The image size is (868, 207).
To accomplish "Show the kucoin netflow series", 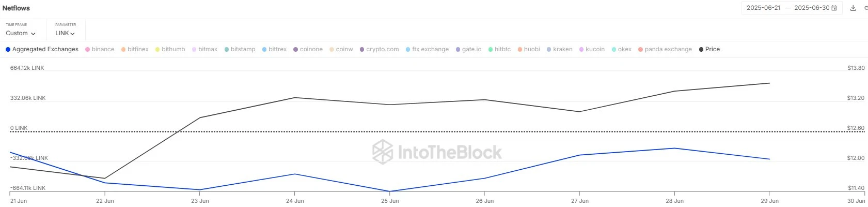I will coord(592,49).
